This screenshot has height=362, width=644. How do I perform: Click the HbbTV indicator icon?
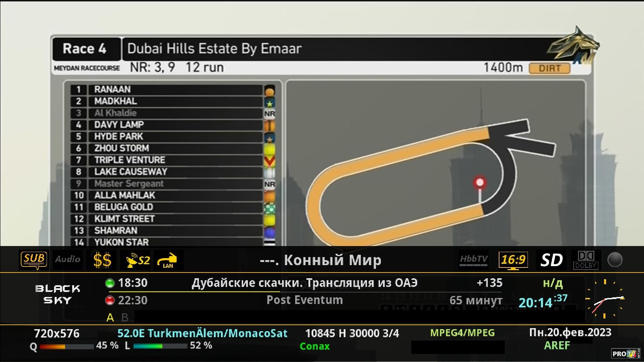[x=473, y=260]
